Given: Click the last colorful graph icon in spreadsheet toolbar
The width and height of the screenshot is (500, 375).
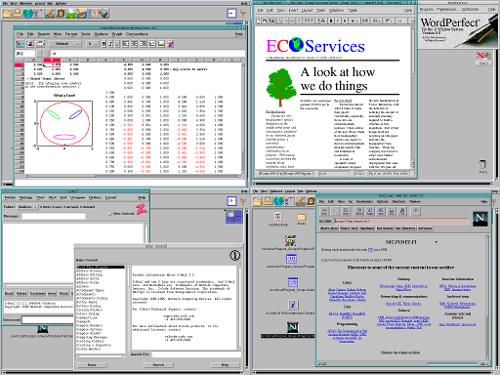Looking at the screenshot, I should click(170, 44).
